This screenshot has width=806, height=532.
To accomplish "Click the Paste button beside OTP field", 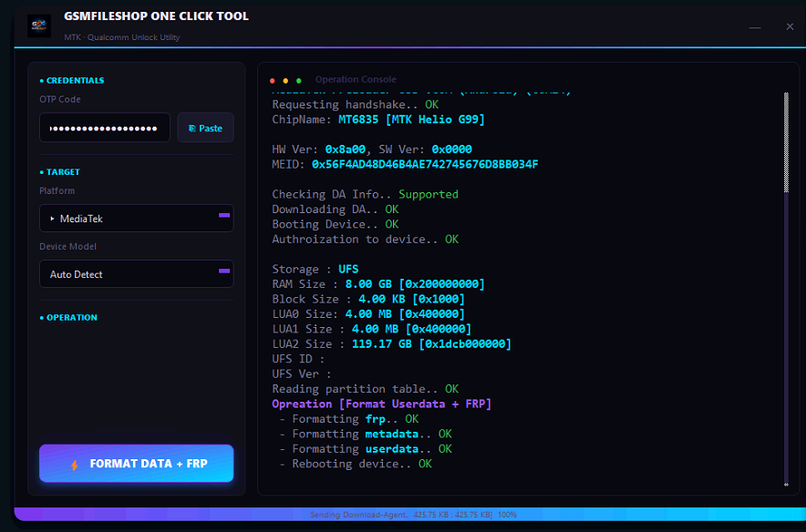I will pos(206,128).
